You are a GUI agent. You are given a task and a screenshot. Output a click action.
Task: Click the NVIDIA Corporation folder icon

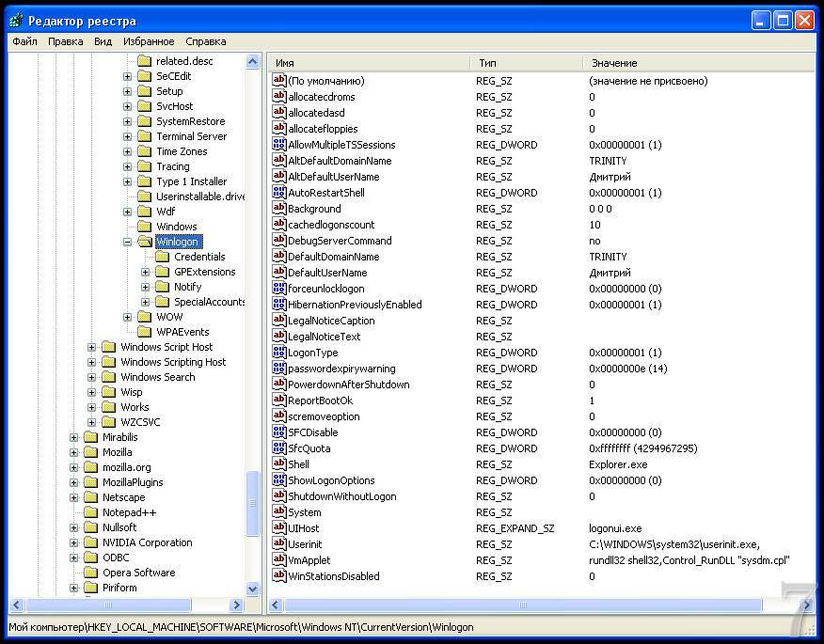[90, 542]
